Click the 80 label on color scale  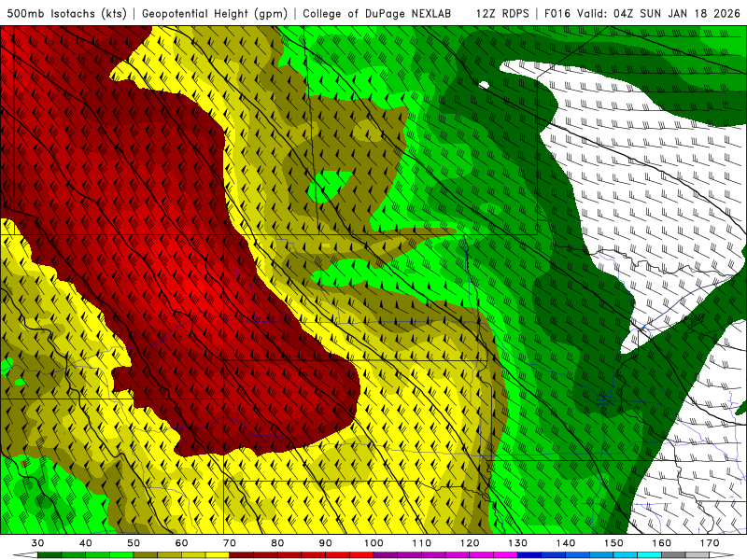[x=277, y=543]
